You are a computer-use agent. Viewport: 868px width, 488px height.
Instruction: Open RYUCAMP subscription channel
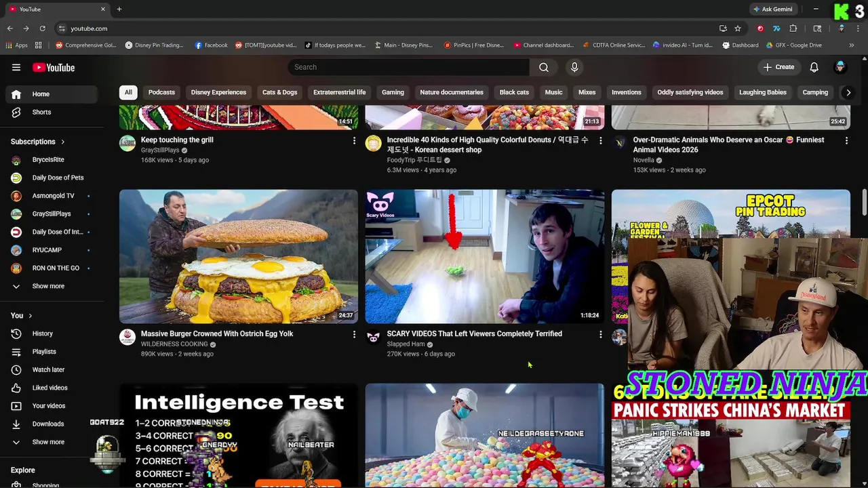[x=52, y=250]
